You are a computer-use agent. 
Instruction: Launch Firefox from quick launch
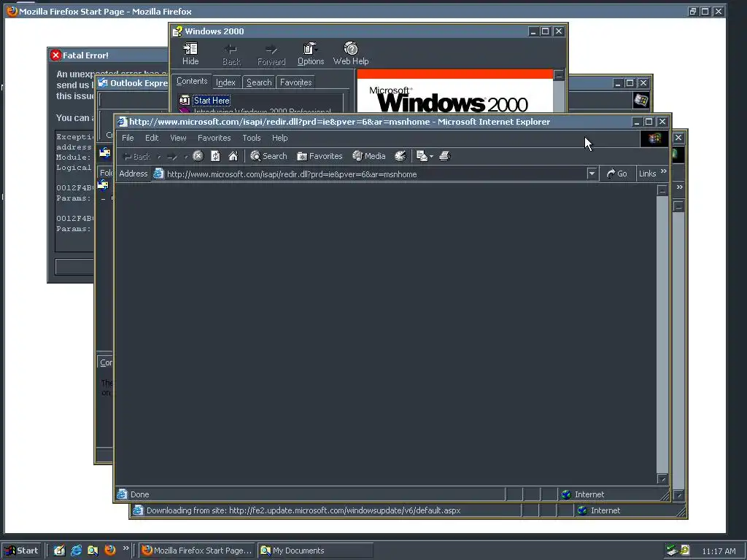click(110, 550)
